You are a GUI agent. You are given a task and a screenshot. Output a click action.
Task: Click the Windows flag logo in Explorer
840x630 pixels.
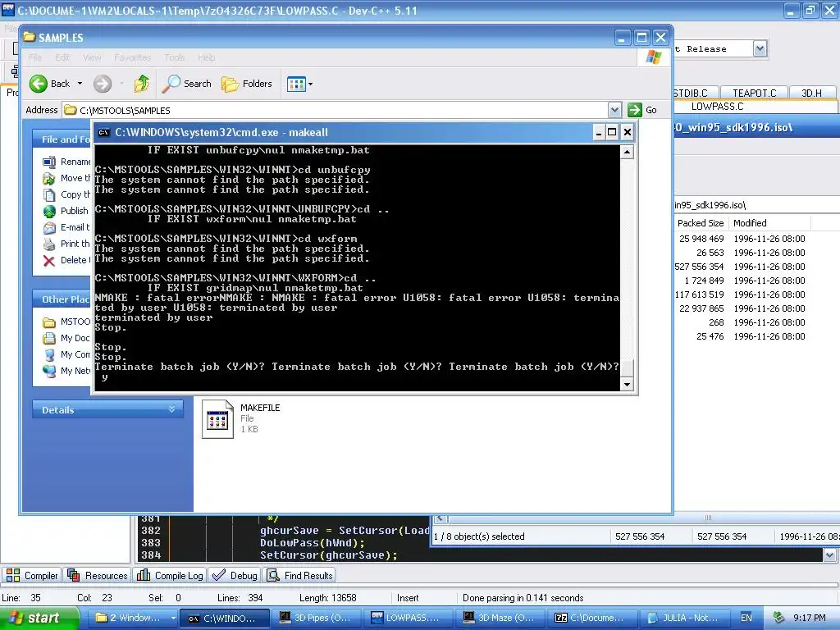[x=654, y=57]
